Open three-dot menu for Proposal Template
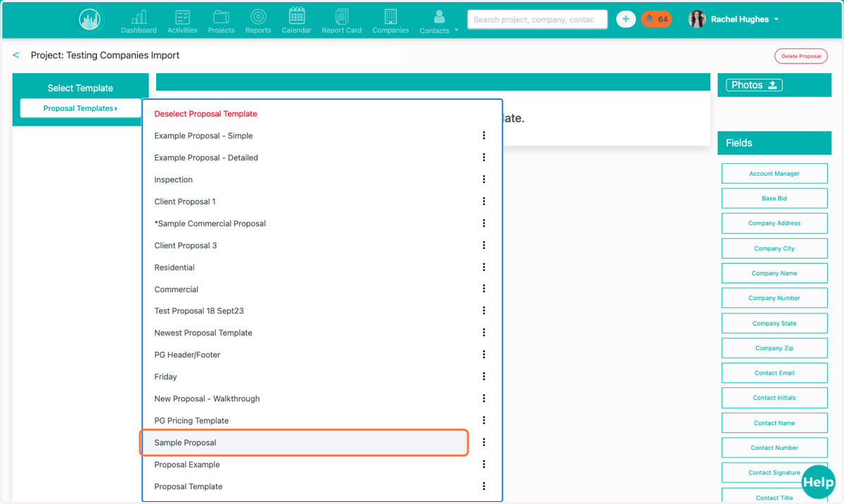 pos(484,486)
